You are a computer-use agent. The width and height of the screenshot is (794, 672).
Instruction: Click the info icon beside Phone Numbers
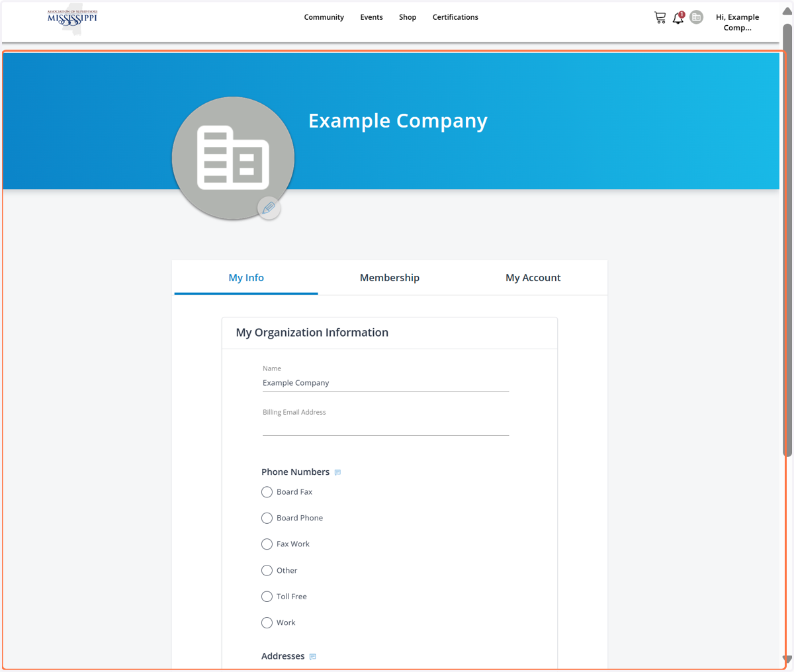pyautogui.click(x=337, y=472)
